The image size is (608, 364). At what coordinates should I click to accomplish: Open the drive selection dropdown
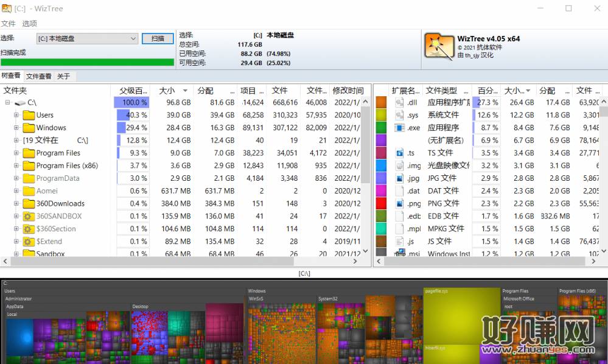133,38
